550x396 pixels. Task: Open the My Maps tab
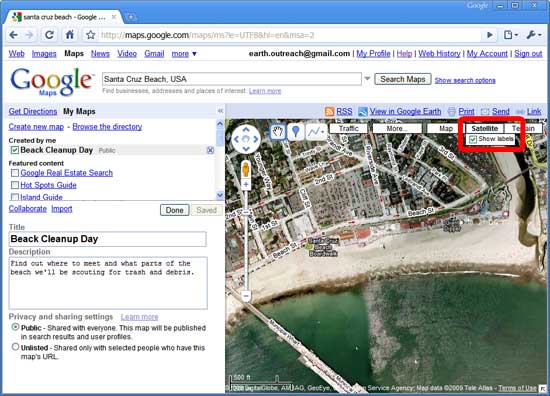[79, 112]
